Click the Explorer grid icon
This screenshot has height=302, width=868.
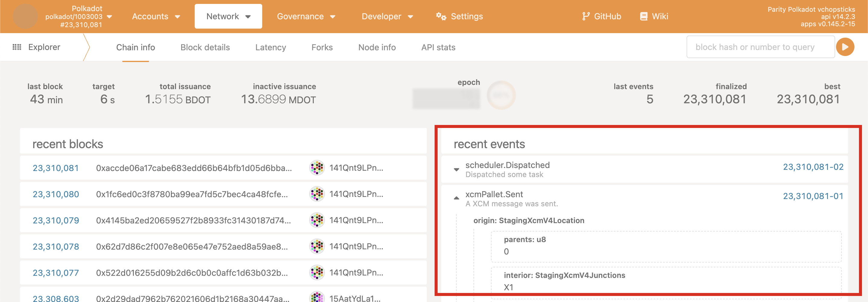coord(17,47)
